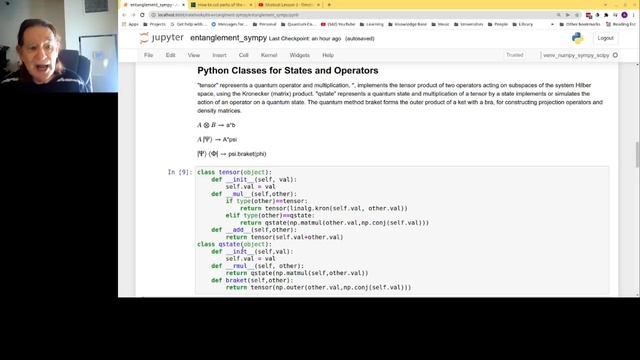Close the 'How to cut parts' tab
Image resolution: width=640 pixels, height=360 pixels.
click(251, 4)
